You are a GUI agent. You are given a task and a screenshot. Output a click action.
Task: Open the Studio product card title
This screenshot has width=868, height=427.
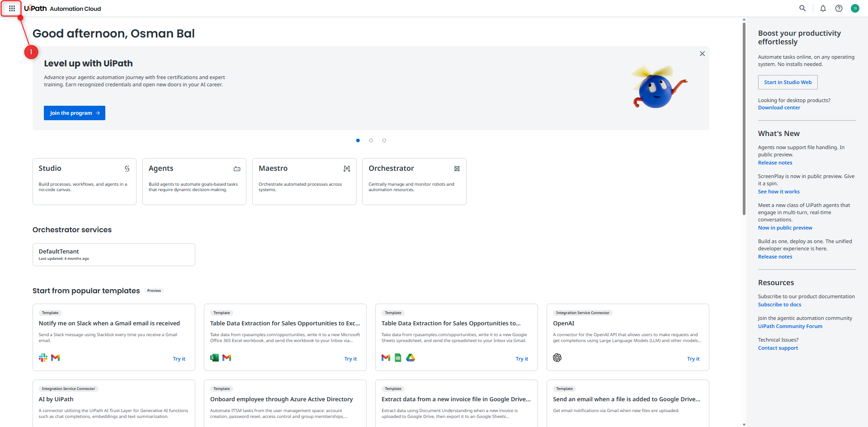pos(50,168)
